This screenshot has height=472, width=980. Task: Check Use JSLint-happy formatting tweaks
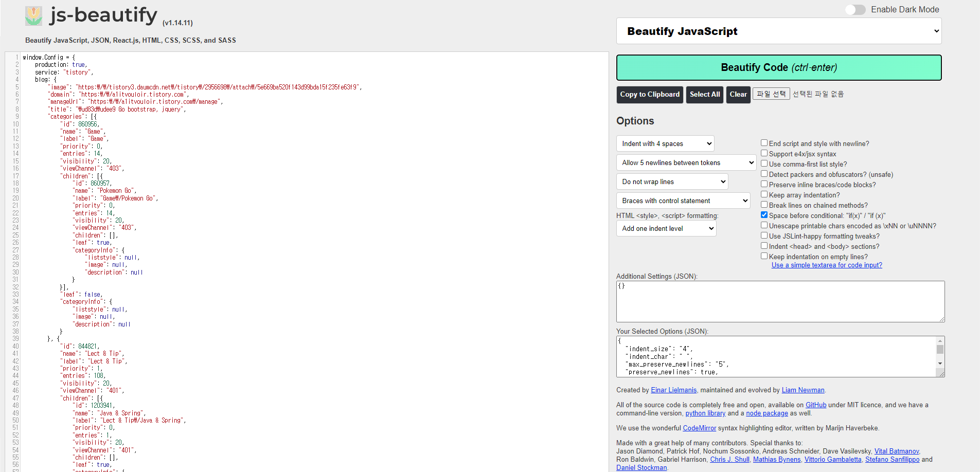(x=764, y=235)
